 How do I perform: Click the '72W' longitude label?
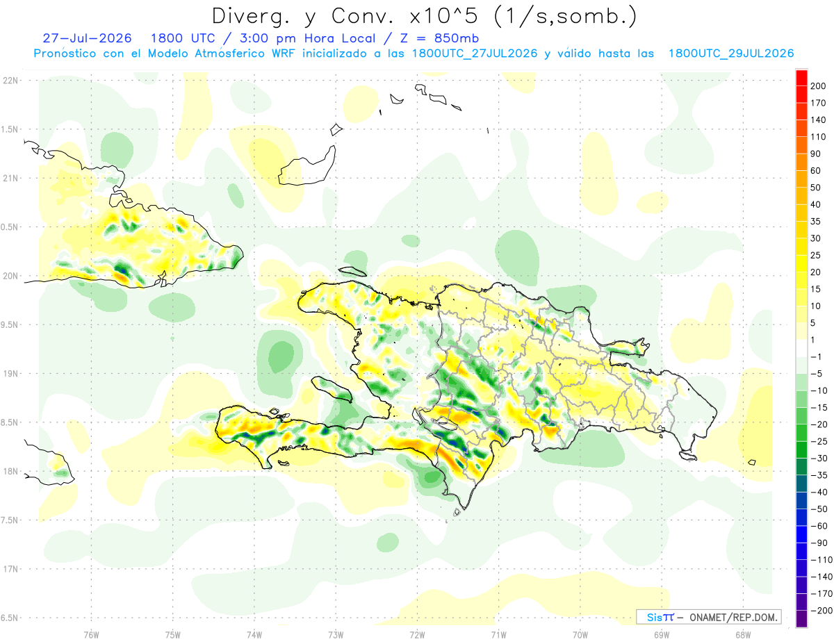click(x=417, y=635)
